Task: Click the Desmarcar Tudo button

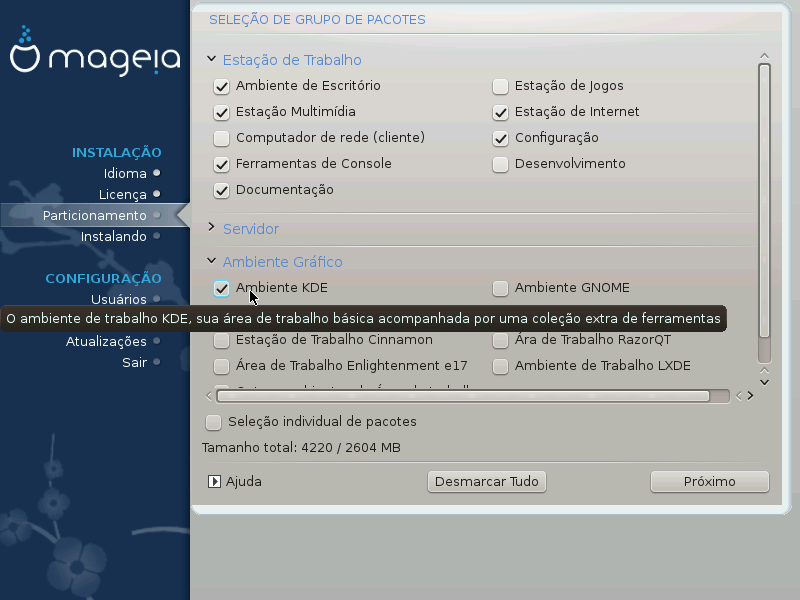Action: coord(487,482)
